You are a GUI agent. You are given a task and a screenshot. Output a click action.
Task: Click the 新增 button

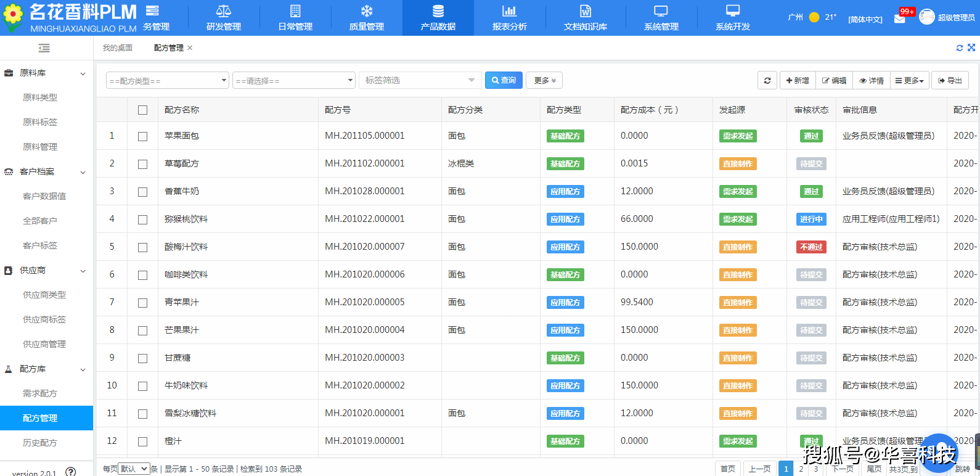click(798, 81)
